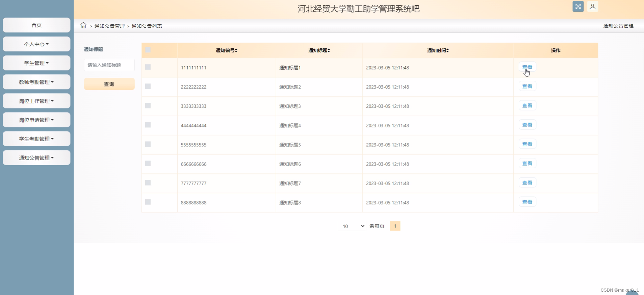
Task: Click the 通知公告列表 breadcrumb
Action: click(147, 26)
